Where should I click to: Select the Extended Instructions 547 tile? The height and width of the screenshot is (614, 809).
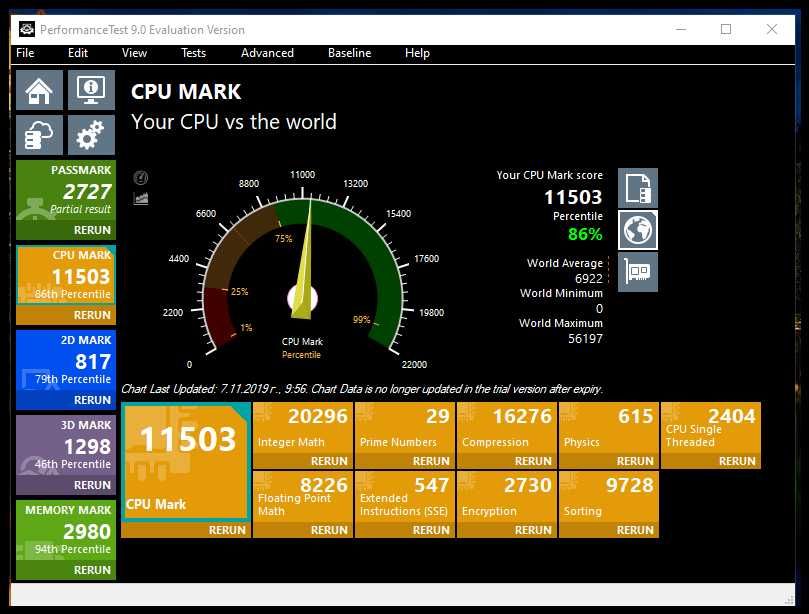click(x=405, y=497)
